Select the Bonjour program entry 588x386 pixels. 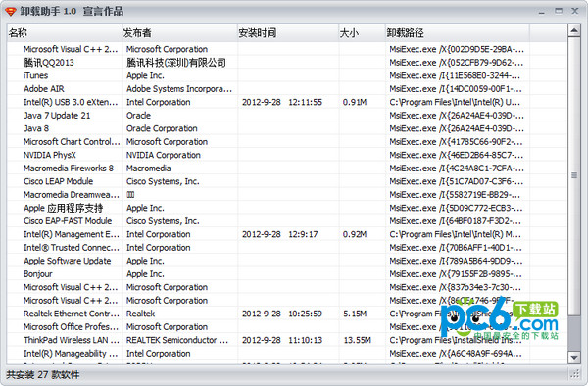pyautogui.click(x=286, y=274)
